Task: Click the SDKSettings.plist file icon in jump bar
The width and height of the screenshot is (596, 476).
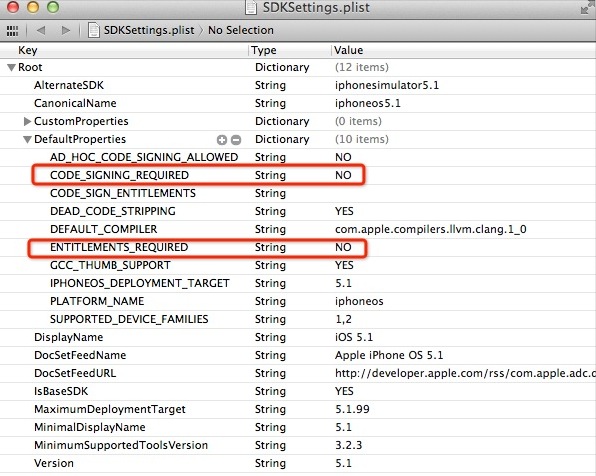Action: coord(94,30)
